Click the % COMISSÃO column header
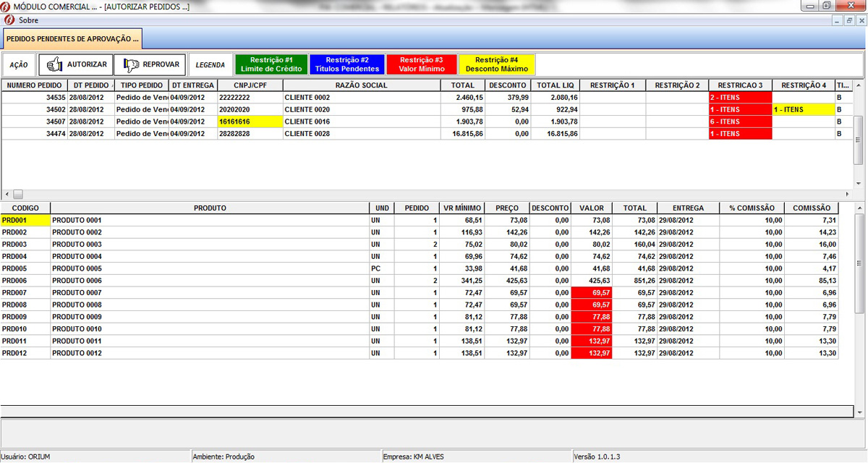Viewport: 868px width, 463px height. 752,208
